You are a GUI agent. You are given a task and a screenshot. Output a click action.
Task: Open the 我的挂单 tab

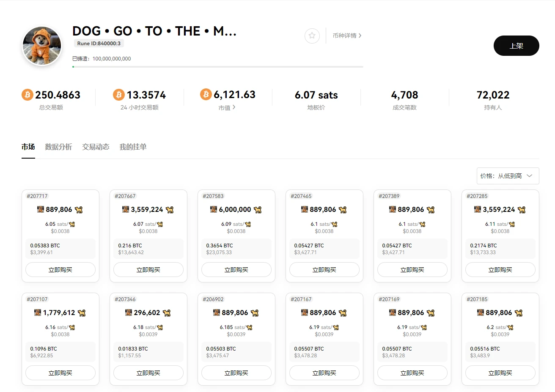(133, 147)
